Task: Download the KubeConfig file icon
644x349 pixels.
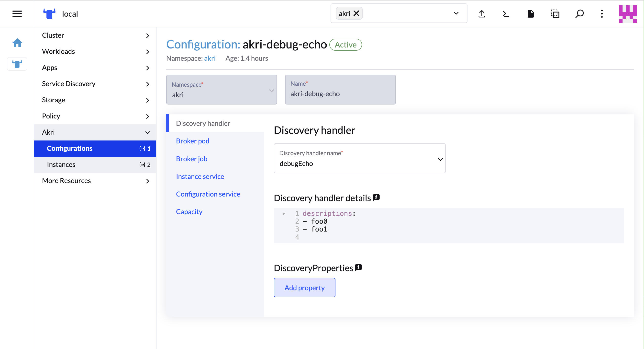Action: 530,14
